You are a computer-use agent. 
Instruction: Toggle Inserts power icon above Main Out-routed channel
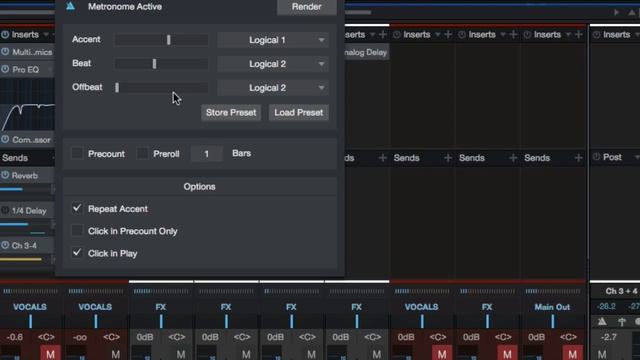tap(527, 35)
